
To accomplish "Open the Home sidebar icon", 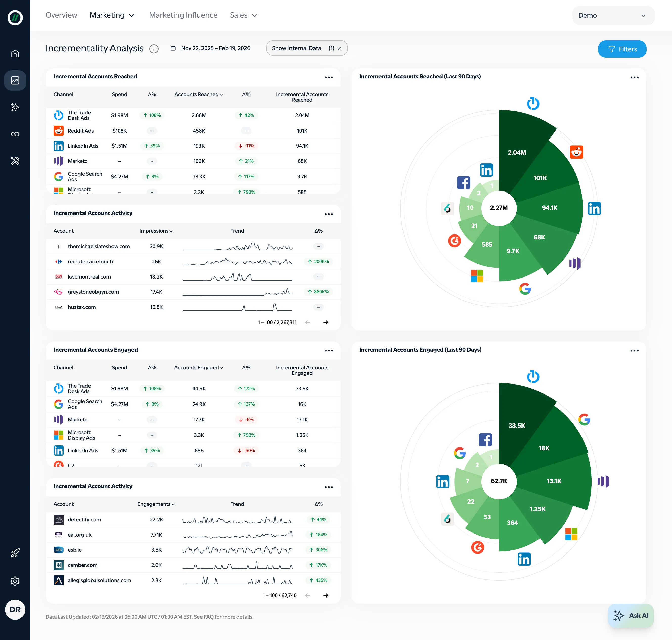I will pyautogui.click(x=15, y=53).
